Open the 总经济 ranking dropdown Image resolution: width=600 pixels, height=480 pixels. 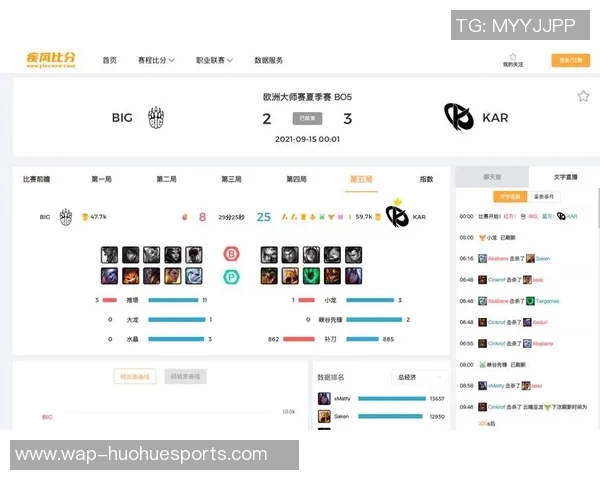tap(419, 377)
